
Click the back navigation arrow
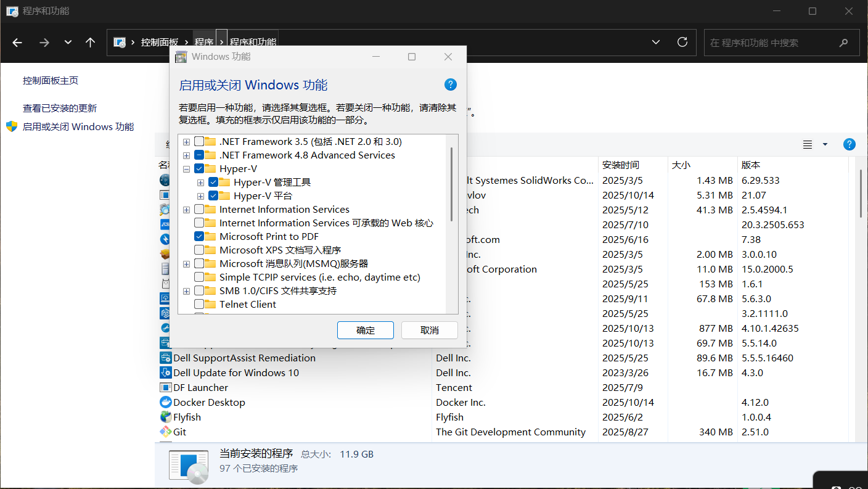pyautogui.click(x=17, y=42)
